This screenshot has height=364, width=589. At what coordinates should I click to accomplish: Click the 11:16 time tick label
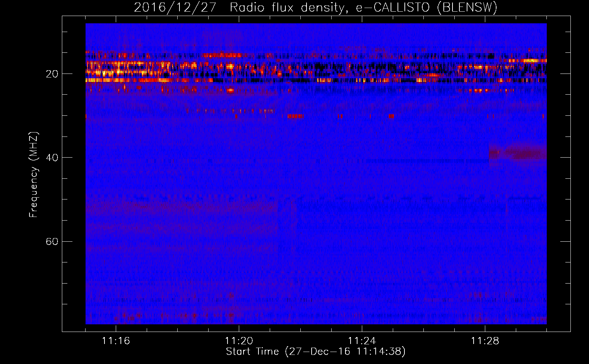point(116,341)
